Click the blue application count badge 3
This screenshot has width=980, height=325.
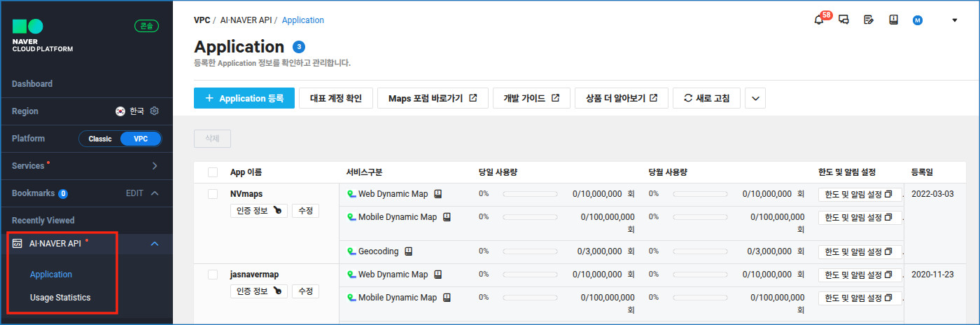point(299,47)
